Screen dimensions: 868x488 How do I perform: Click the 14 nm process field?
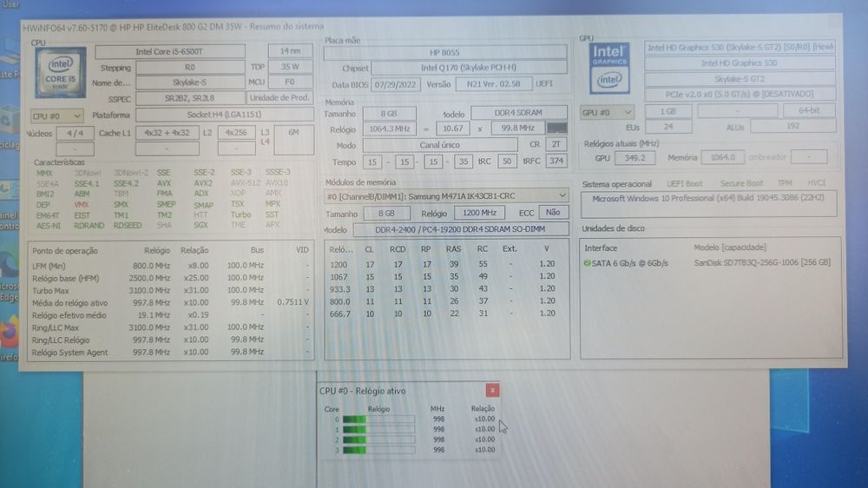tap(290, 51)
